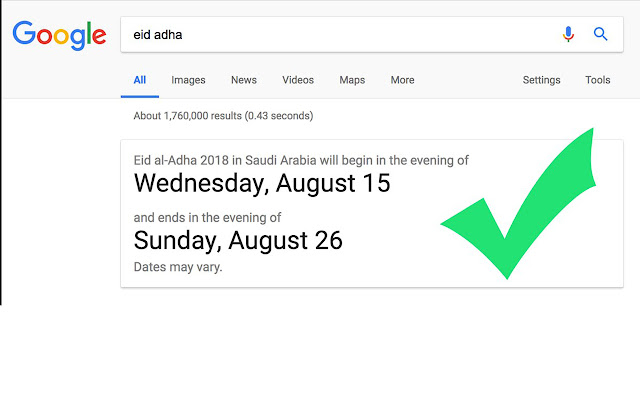Click the 'About 1,760,000 results' stats text
The image size is (640, 400).
[x=223, y=116]
